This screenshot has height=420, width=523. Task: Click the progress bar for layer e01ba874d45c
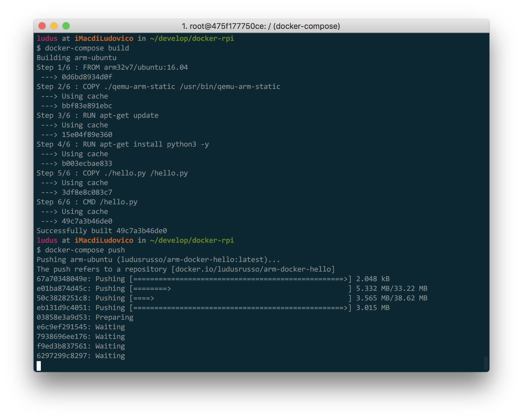click(240, 289)
